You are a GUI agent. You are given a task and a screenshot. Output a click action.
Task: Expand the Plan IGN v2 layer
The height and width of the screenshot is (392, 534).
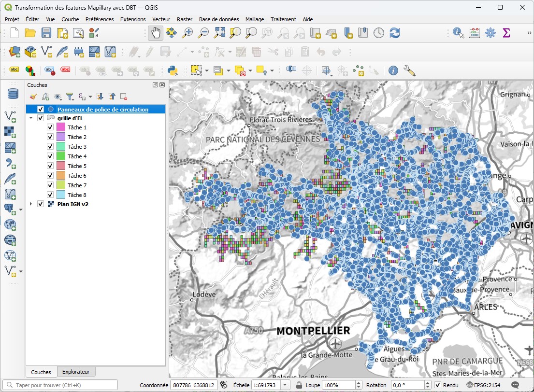(x=31, y=204)
